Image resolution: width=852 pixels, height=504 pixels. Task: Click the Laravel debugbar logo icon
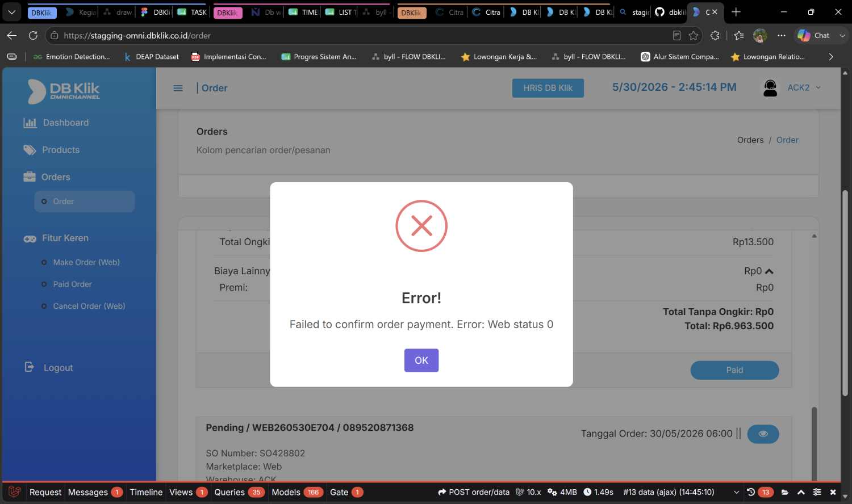(15, 492)
